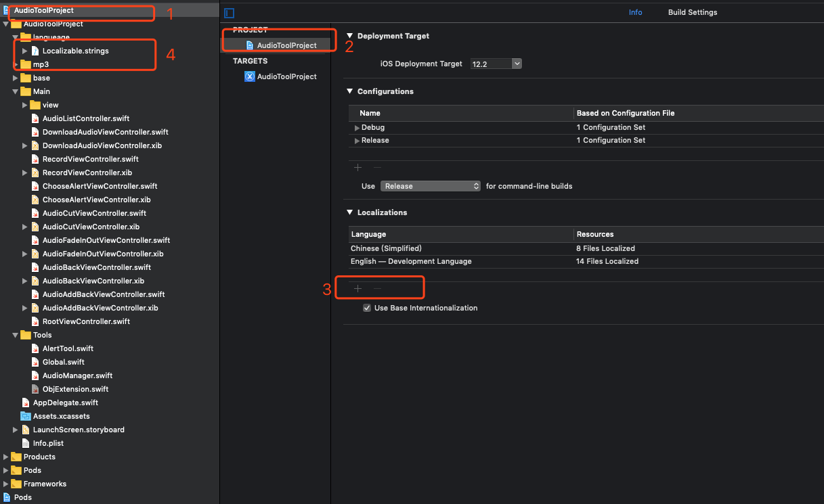Toggle Use Base Internationalization checkbox
Image resolution: width=824 pixels, height=504 pixels.
coord(367,308)
